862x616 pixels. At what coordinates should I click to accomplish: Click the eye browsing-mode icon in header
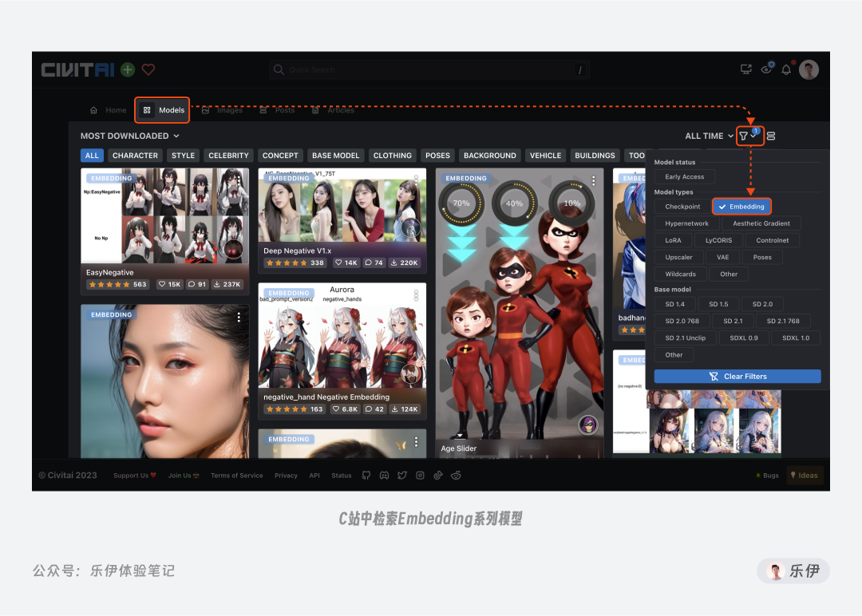766,69
